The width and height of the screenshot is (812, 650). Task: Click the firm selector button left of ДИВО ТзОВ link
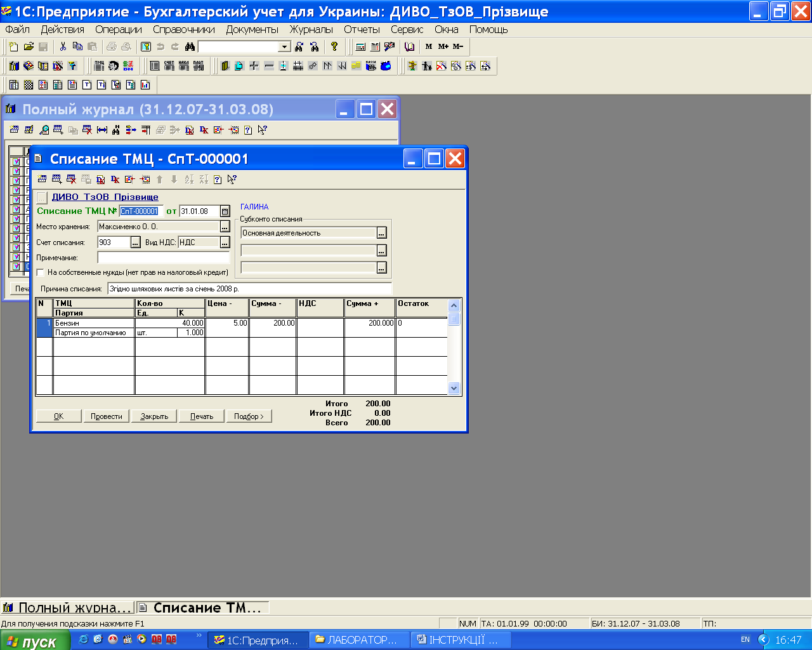point(42,197)
